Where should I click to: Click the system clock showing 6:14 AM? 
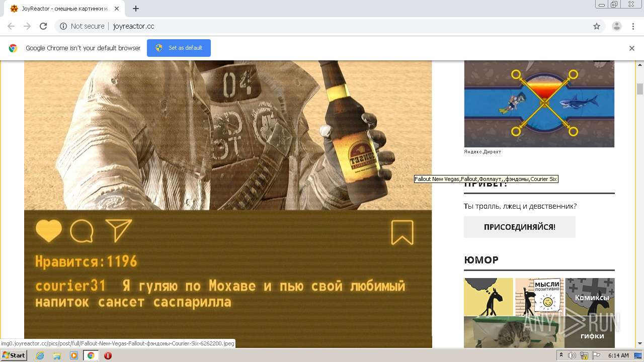(x=618, y=355)
